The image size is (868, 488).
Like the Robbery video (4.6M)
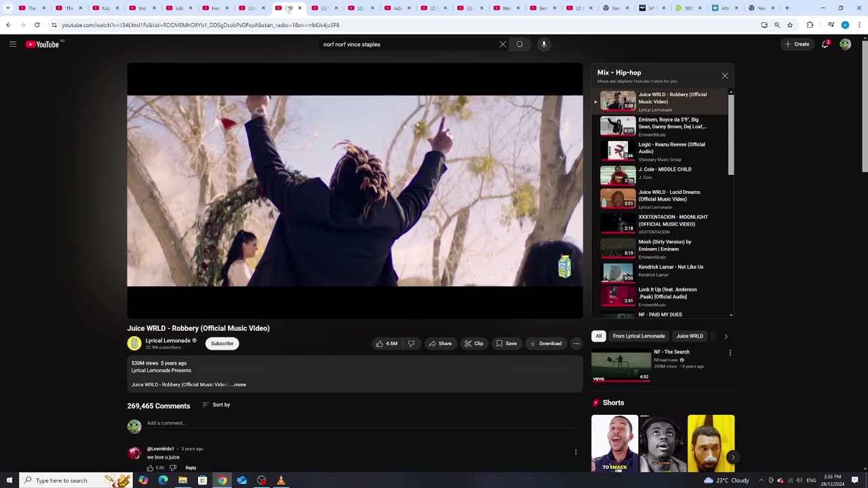387,344
